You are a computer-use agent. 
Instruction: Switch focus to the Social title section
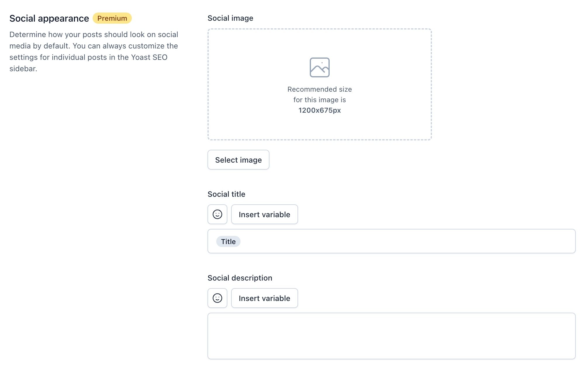tap(226, 194)
